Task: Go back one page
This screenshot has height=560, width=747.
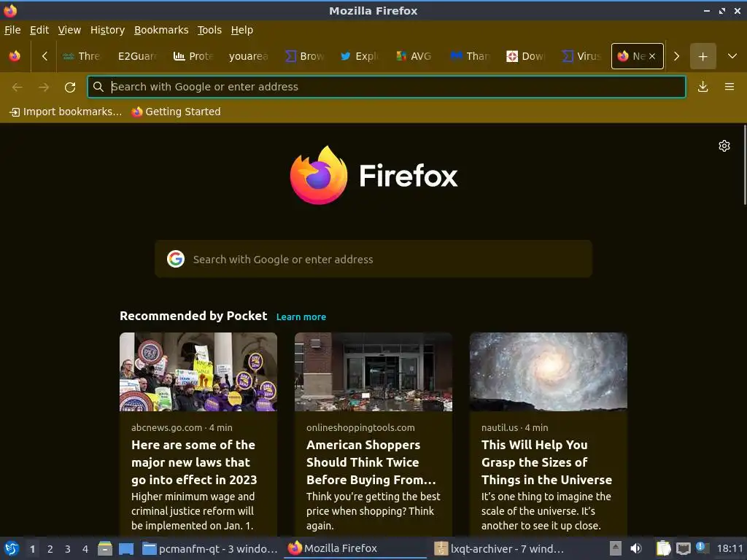Action: (18, 87)
